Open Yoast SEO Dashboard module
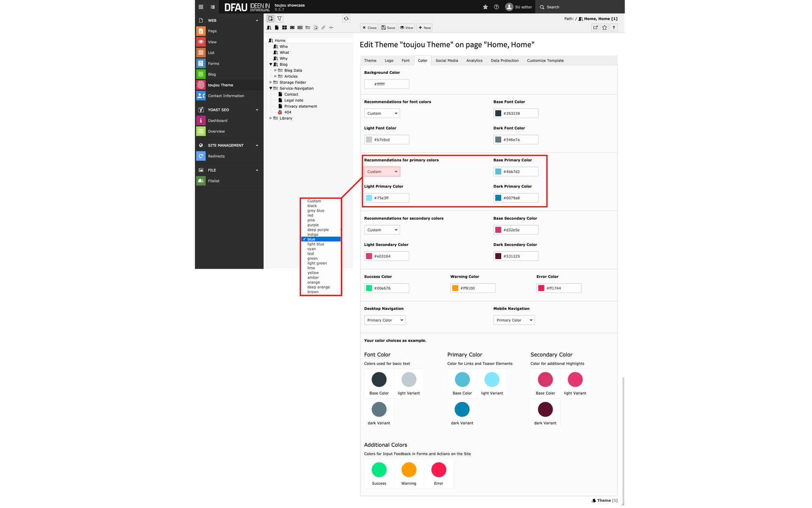Image resolution: width=812 pixels, height=508 pixels. coord(229,121)
